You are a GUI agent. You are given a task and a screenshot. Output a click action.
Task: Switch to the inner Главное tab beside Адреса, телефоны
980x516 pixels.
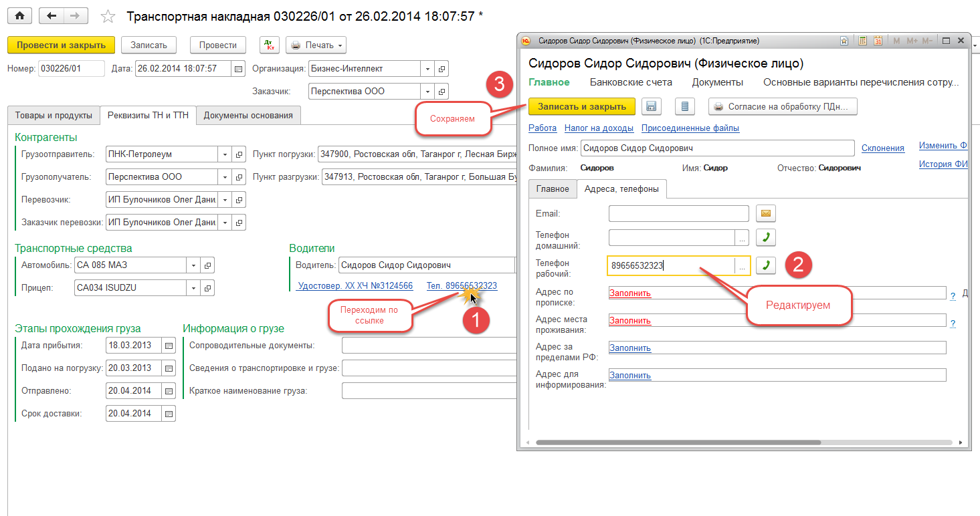(x=553, y=189)
